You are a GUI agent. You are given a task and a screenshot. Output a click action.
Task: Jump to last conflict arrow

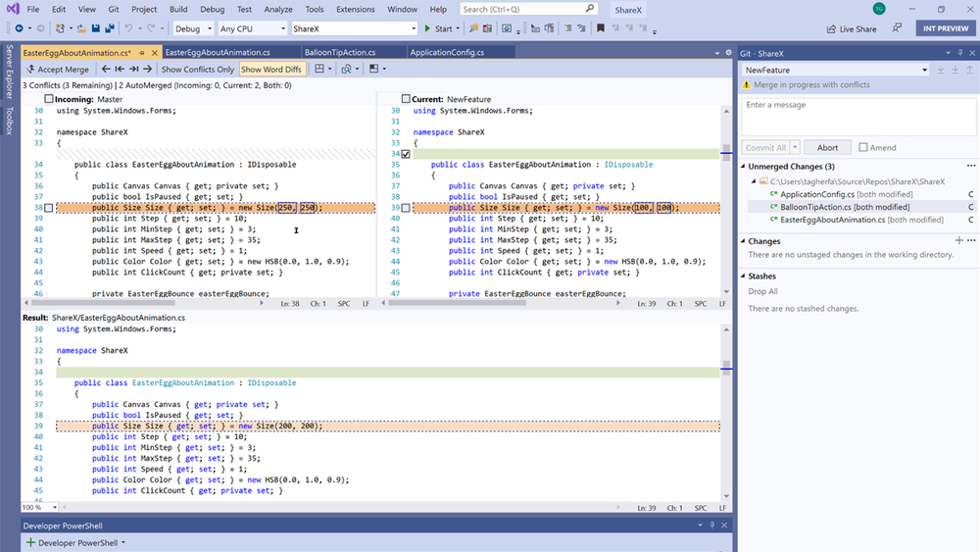(x=133, y=69)
